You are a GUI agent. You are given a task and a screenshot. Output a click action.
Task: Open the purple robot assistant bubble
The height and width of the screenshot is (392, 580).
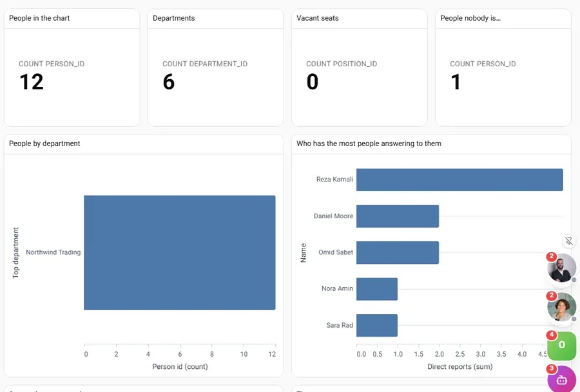point(561,379)
